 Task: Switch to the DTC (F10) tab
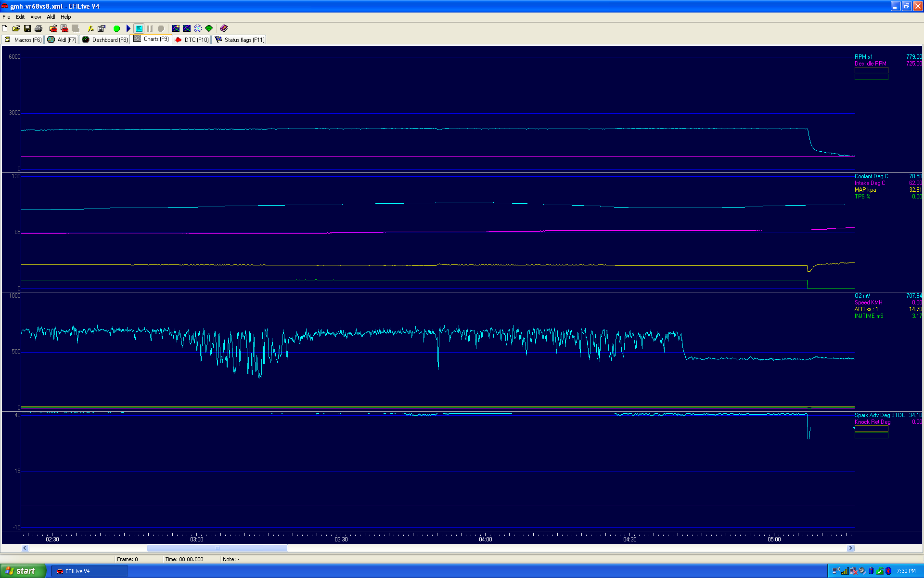(x=192, y=39)
